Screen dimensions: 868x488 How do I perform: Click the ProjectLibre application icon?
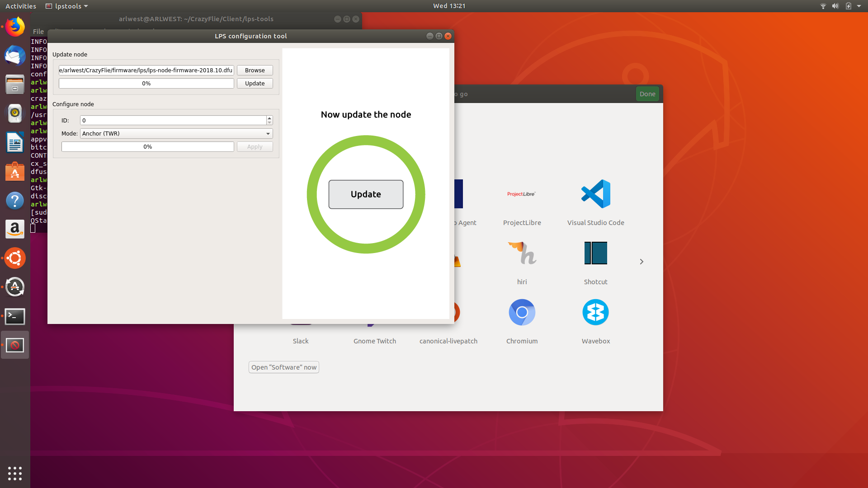[x=522, y=194]
